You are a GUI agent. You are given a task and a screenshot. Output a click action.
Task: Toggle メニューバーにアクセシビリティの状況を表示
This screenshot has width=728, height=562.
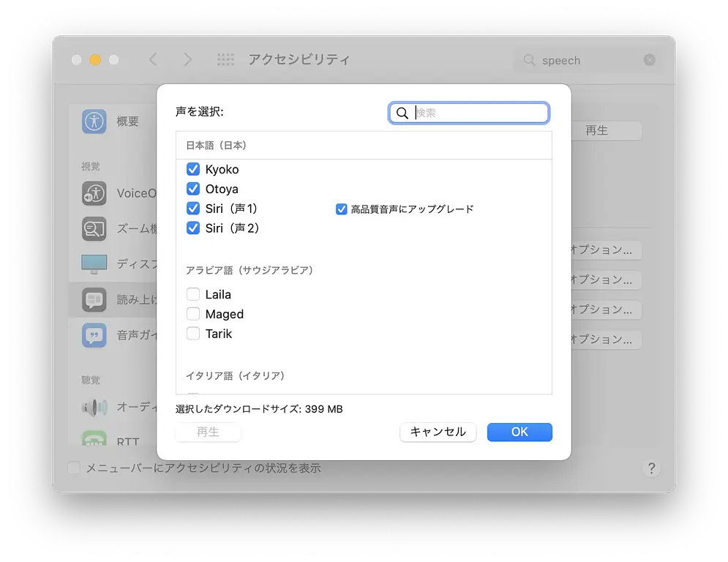tap(73, 468)
